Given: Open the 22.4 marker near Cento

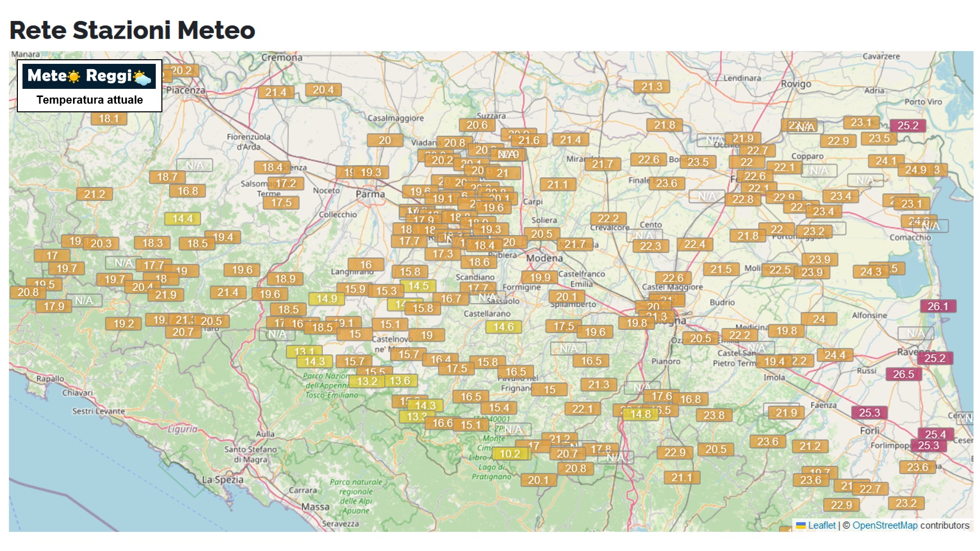Looking at the screenshot, I should [694, 244].
